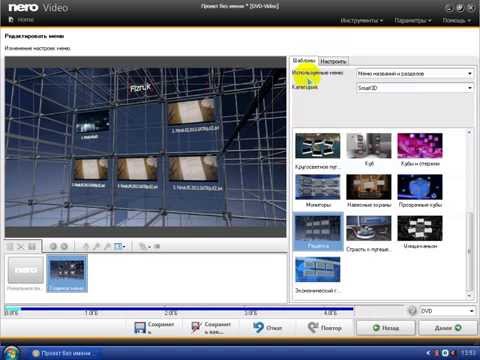Click the last icon at the toolbar's right end
The image size is (480, 360).
point(157,246)
